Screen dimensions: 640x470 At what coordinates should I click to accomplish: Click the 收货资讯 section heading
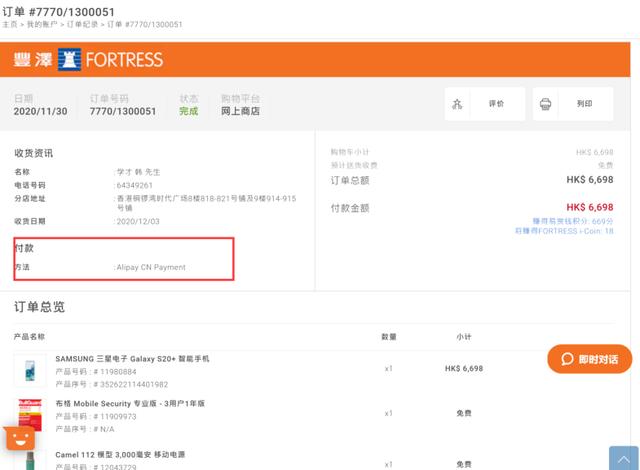(x=33, y=153)
